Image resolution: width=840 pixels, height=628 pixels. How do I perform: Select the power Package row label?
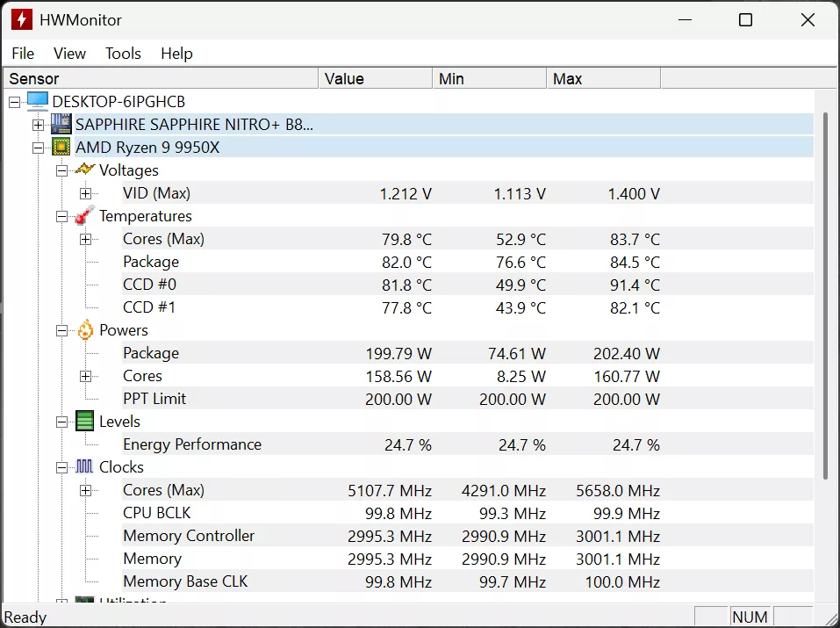click(x=151, y=353)
